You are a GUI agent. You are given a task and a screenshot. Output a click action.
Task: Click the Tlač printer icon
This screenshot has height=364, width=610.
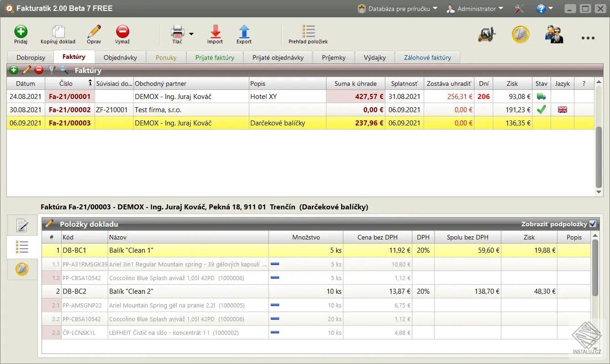click(177, 32)
